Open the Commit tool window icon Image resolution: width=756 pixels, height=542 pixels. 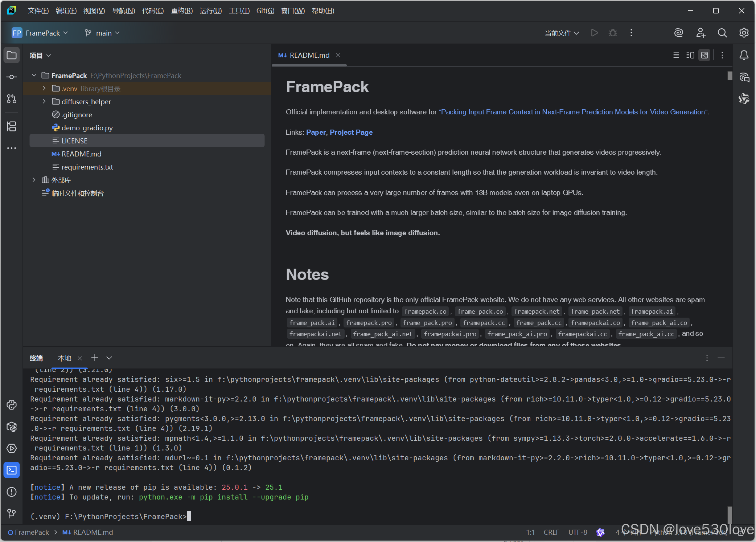(x=12, y=77)
